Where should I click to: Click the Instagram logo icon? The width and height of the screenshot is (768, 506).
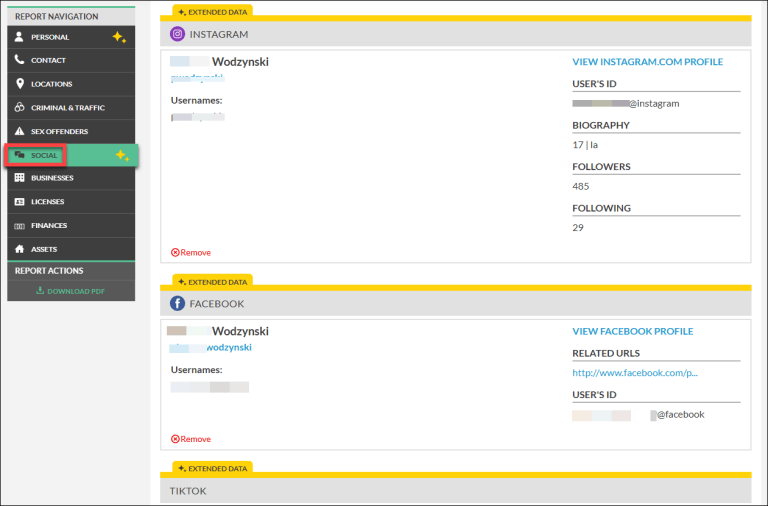pos(177,34)
